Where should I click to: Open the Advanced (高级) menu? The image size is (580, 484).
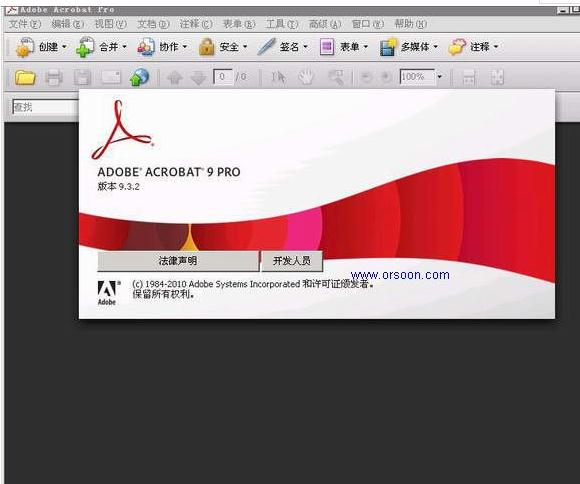click(x=325, y=24)
